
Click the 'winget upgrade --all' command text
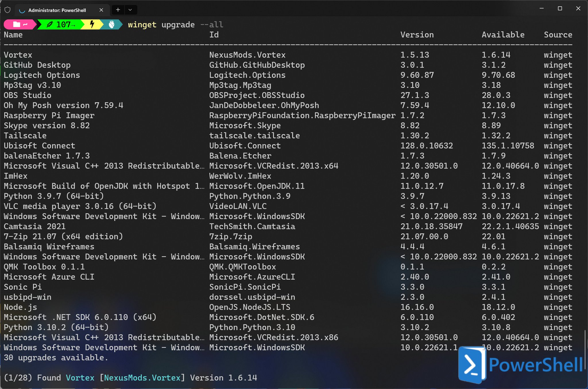175,25
